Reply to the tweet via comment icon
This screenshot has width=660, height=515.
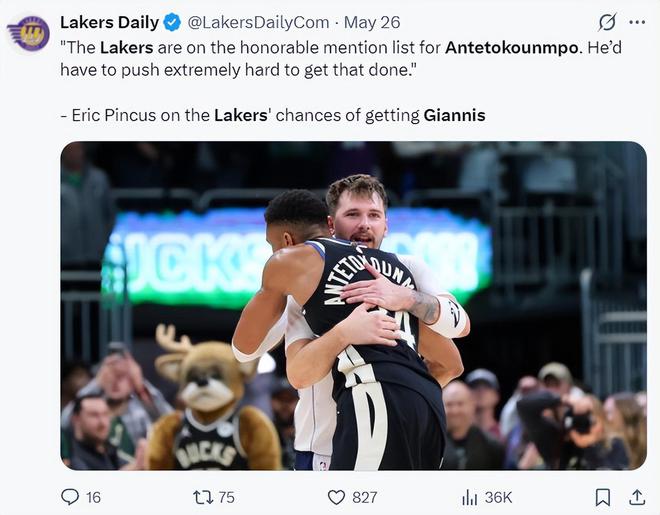pyautogui.click(x=70, y=497)
